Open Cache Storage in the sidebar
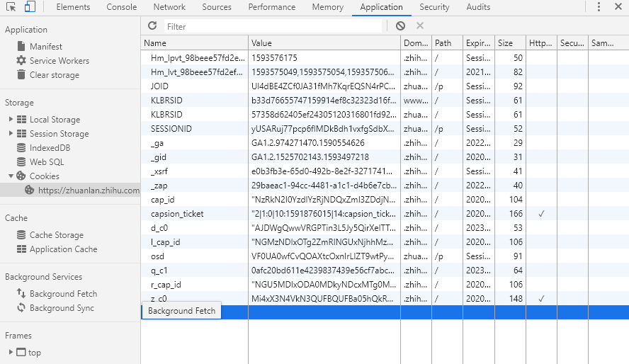This screenshot has height=364, width=629. click(57, 235)
